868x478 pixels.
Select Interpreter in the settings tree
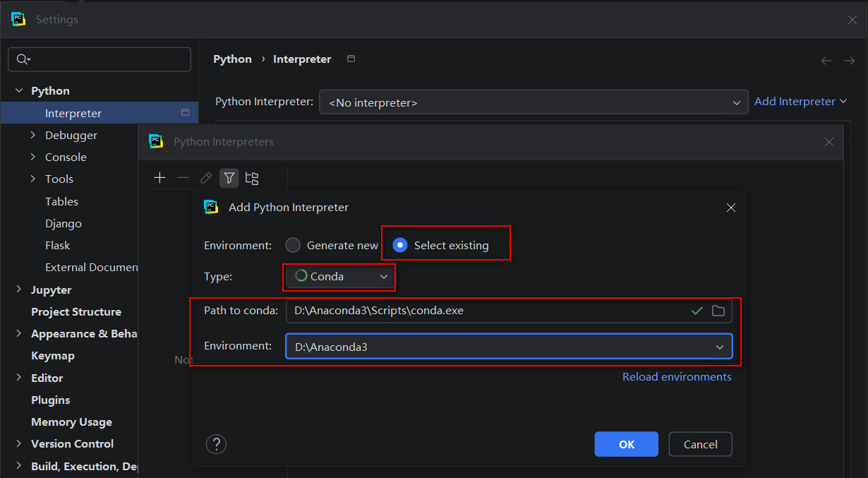point(100,113)
